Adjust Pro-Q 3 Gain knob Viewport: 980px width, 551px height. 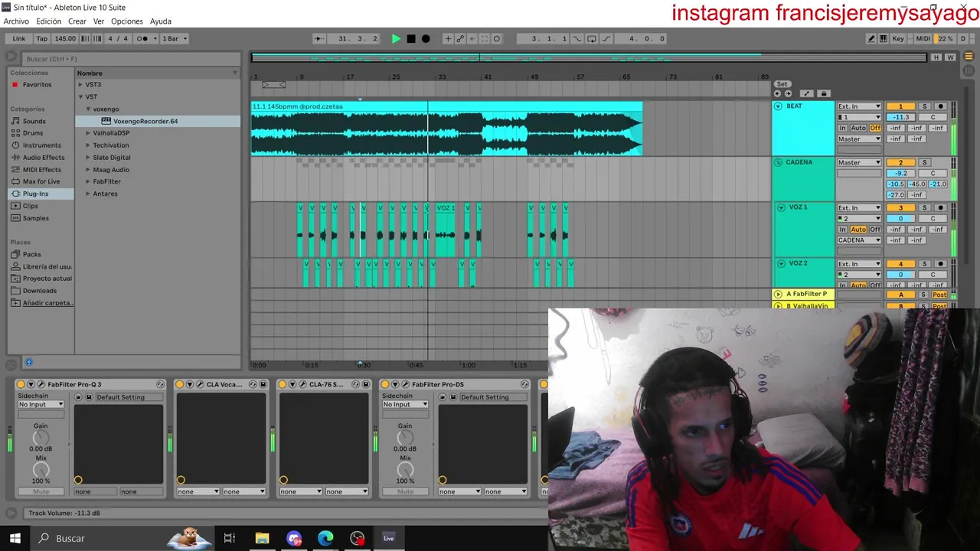41,438
